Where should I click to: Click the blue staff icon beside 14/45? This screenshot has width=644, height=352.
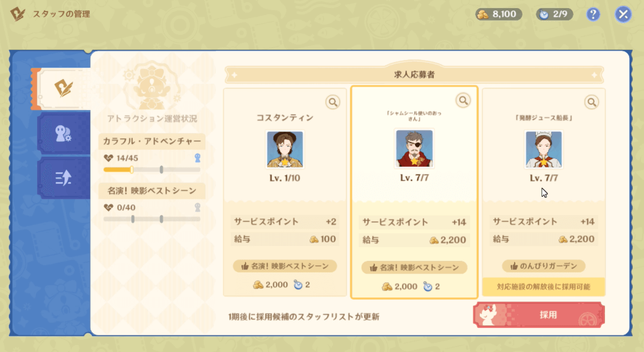coord(197,158)
